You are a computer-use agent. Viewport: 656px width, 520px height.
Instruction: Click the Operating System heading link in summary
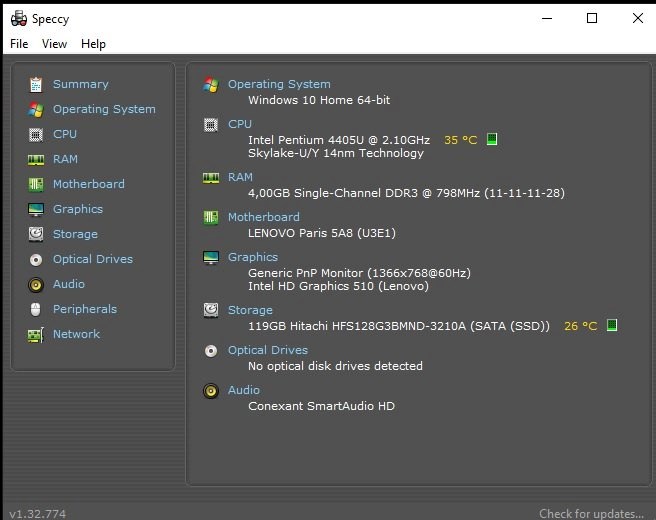pos(279,84)
